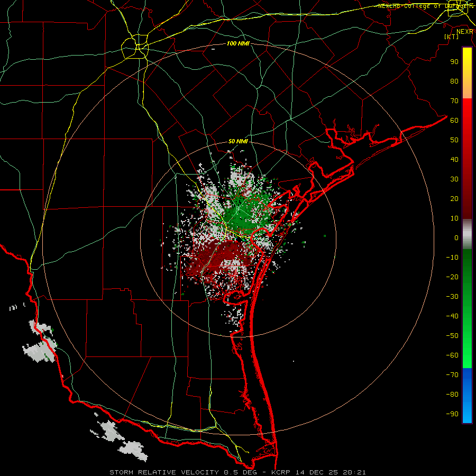Click the 0 value on velocity scale

(x=456, y=237)
